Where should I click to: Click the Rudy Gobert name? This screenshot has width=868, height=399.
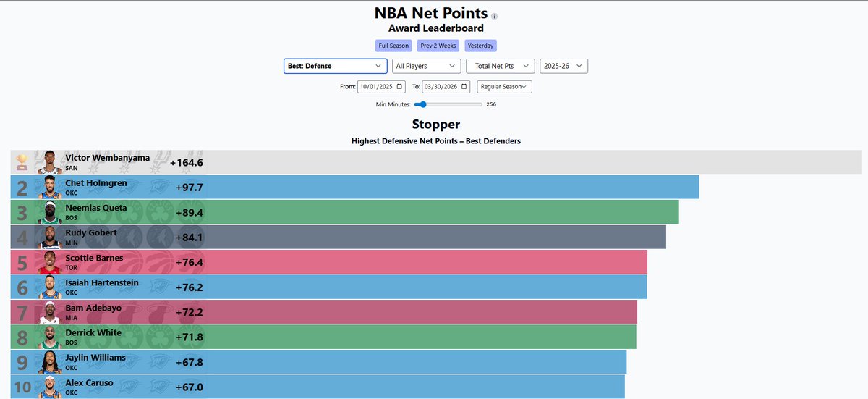pyautogui.click(x=90, y=232)
